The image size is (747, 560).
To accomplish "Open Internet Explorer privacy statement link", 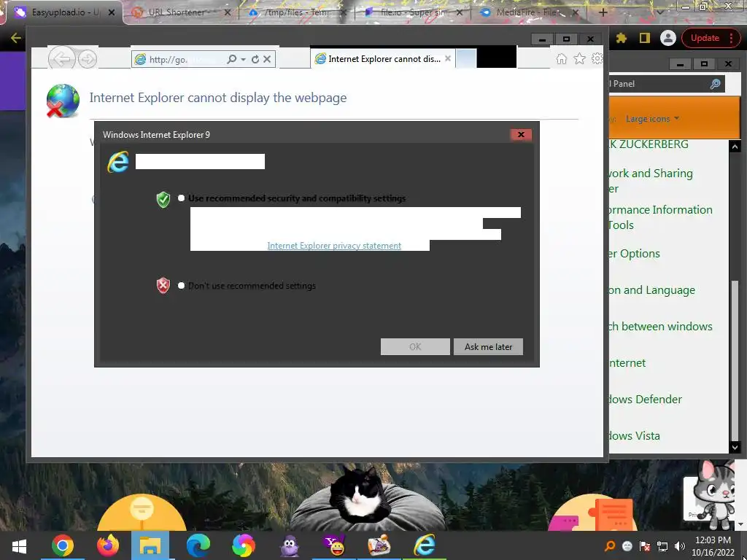I will [x=334, y=246].
